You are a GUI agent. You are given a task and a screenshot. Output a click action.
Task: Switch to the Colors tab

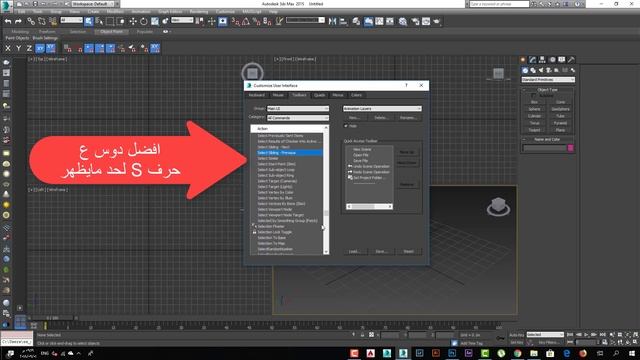[356, 95]
